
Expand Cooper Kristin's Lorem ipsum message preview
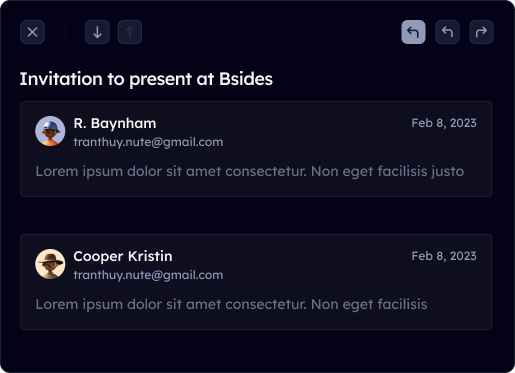[x=231, y=305]
